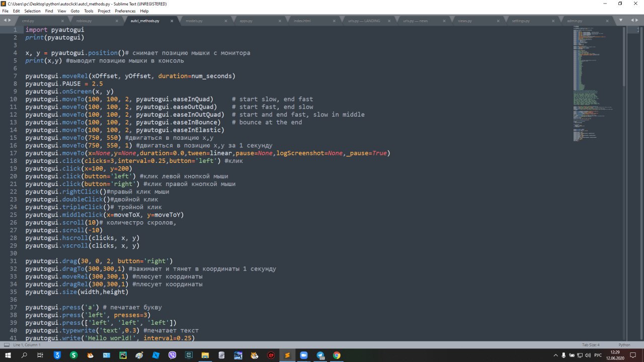Open the Project menu
The image size is (644, 362).
pyautogui.click(x=104, y=11)
